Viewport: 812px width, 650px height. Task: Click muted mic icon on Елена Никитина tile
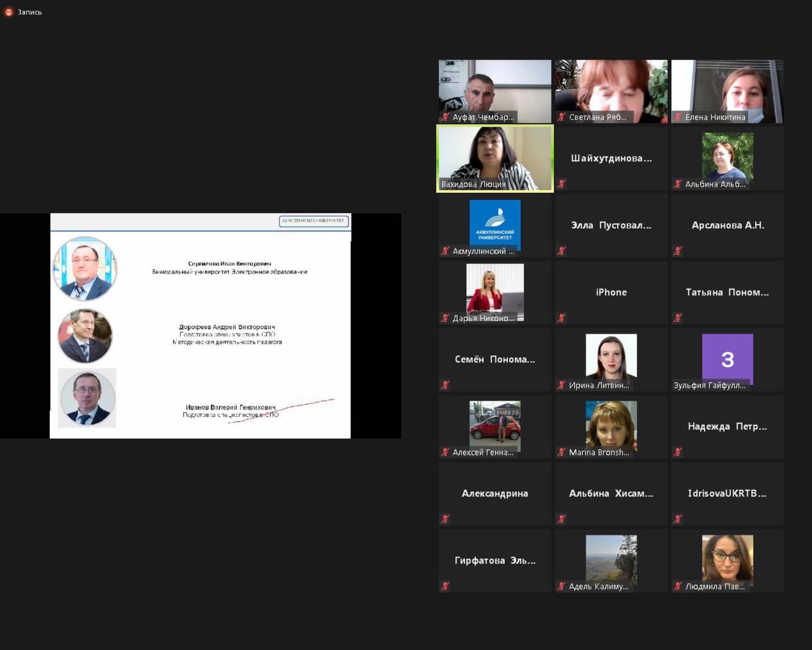point(678,117)
